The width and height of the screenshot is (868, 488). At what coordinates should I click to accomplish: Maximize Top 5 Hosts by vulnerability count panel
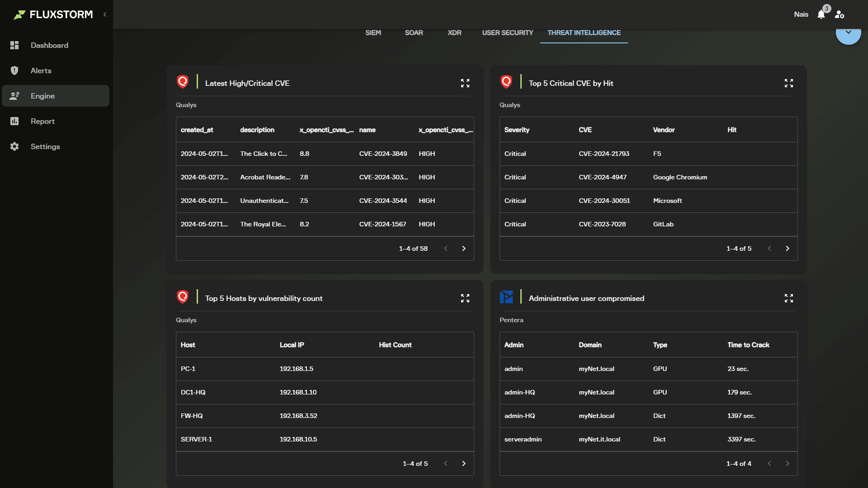pos(465,298)
